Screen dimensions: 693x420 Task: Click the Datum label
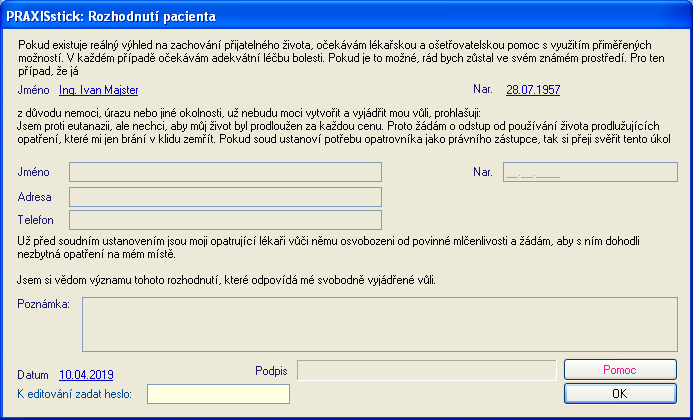pos(33,374)
